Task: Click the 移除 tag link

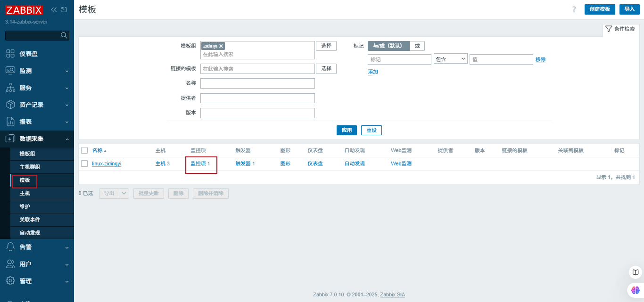Action: pyautogui.click(x=541, y=59)
